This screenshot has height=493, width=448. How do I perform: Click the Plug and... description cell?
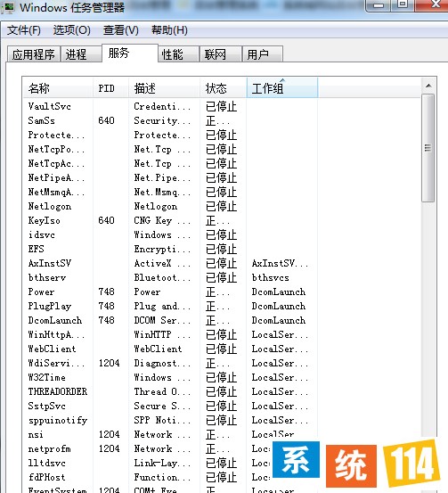point(162,306)
